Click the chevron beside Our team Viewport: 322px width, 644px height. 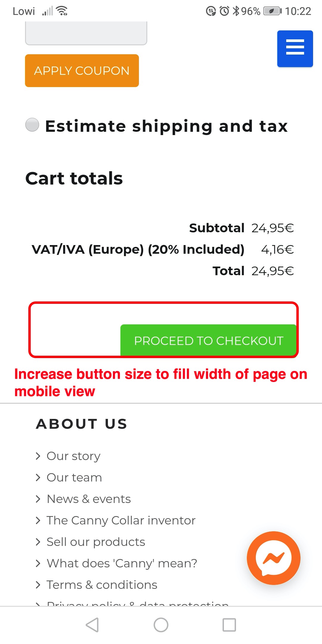[38, 478]
